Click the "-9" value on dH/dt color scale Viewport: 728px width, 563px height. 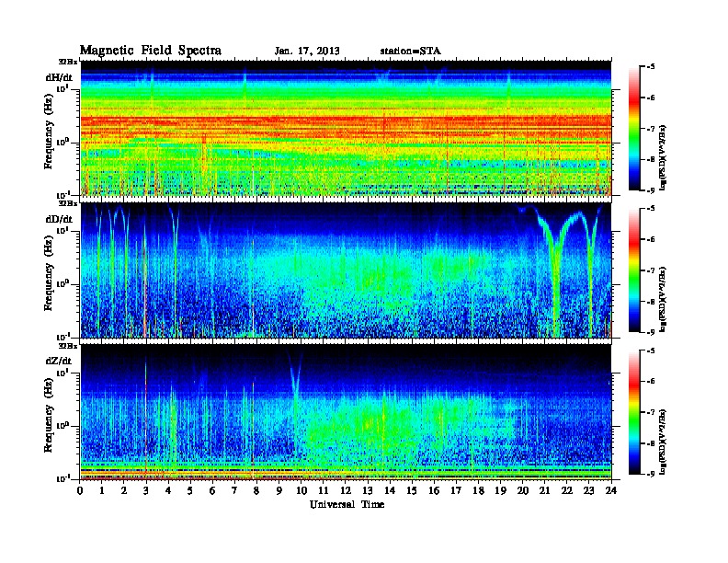[651, 190]
